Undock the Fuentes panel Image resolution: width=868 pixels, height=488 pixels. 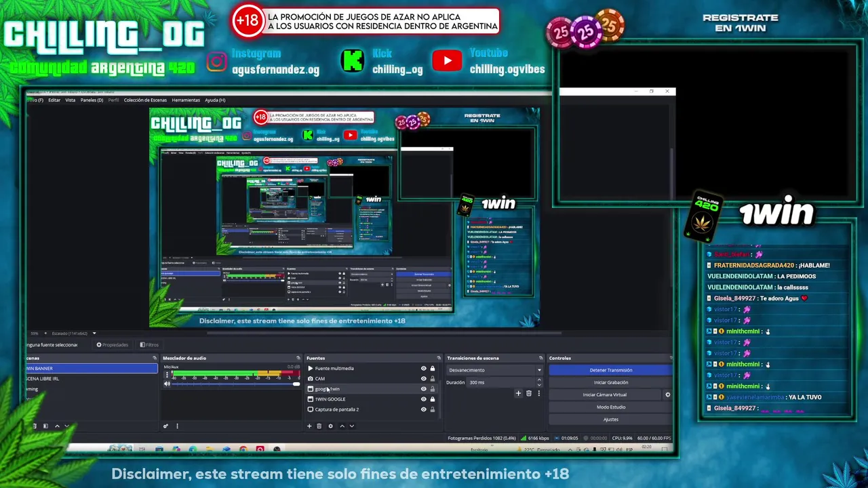(440, 358)
